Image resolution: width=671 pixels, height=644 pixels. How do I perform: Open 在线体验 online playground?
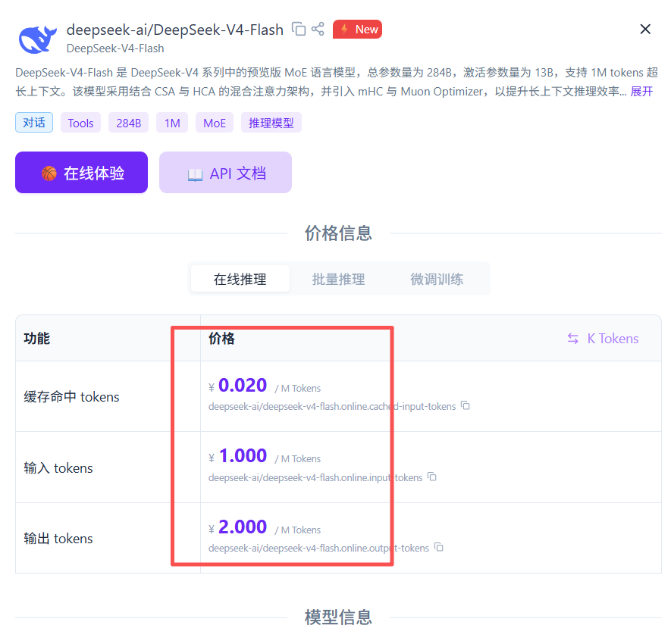click(81, 172)
